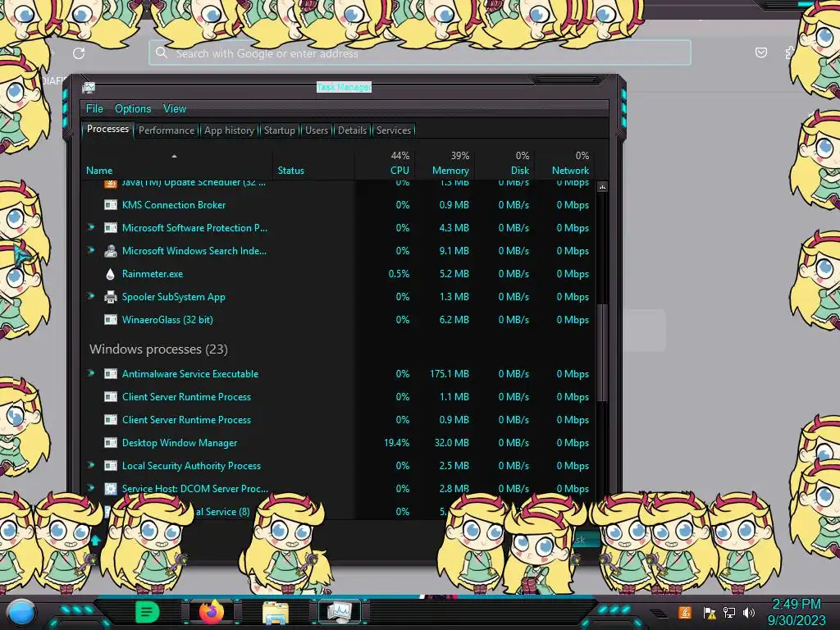Select the KMS Connection Broker row name
The height and width of the screenshot is (630, 840).
[174, 204]
